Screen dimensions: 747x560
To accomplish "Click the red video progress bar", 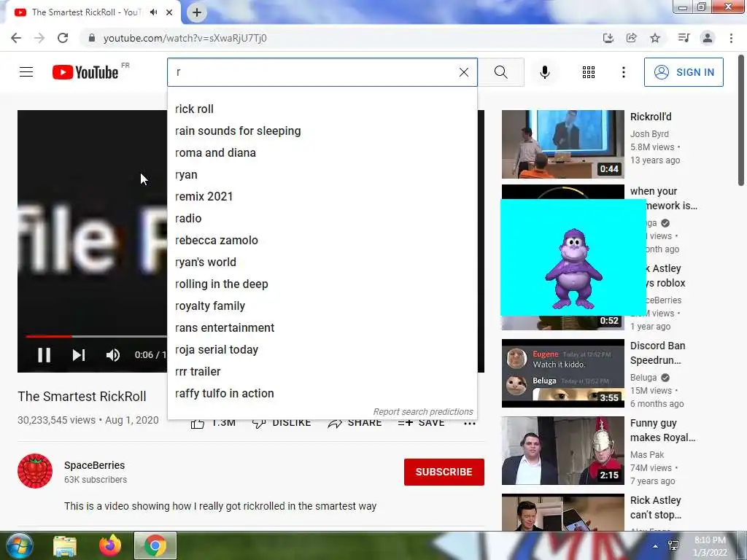I will (x=49, y=336).
